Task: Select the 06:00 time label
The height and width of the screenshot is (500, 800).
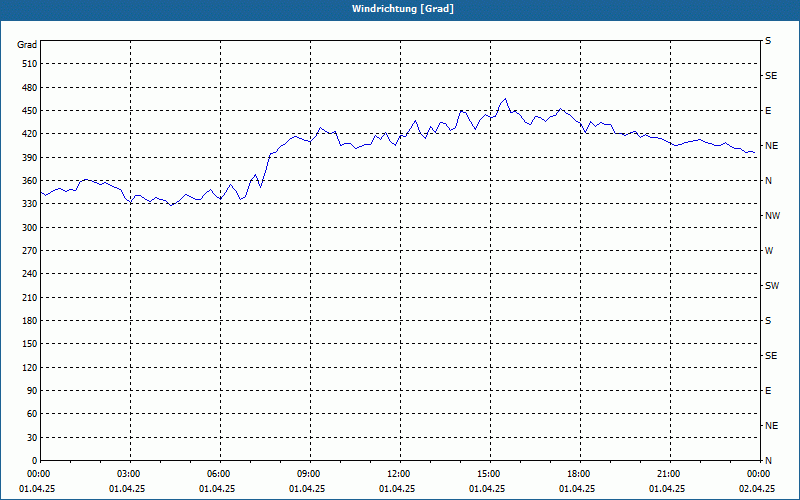Action: tap(219, 474)
